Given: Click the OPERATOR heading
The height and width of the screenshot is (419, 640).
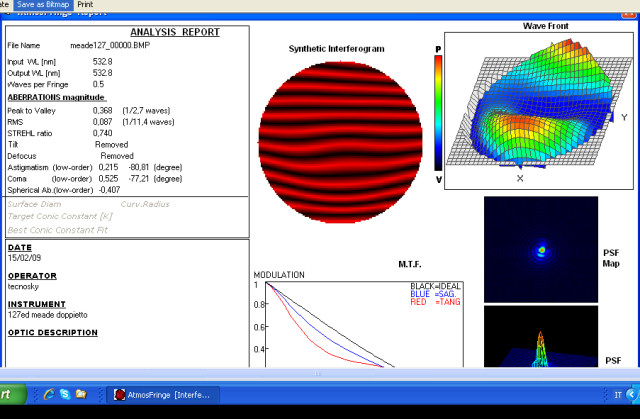Looking at the screenshot, I should 32,276.
